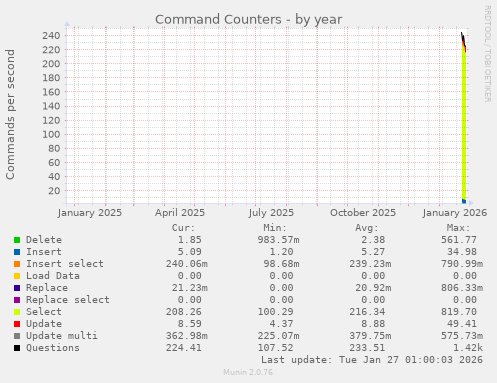Image resolution: width=497 pixels, height=383 pixels.
Task: Click the 'Munin 2.0.76' footer text
Action: [248, 372]
